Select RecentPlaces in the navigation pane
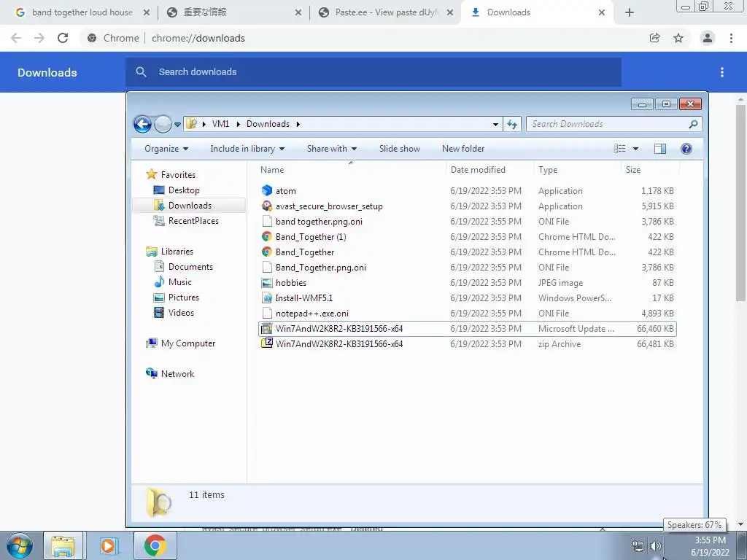Screen dimensions: 747x560 (x=193, y=220)
